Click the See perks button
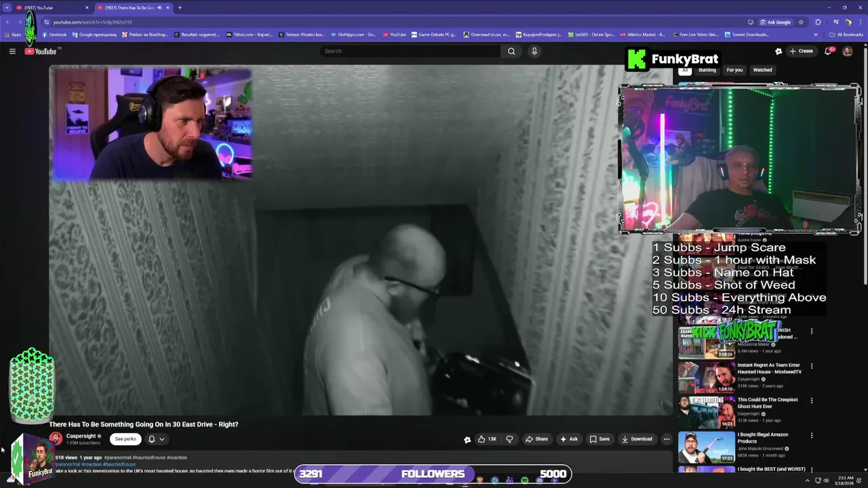The width and height of the screenshot is (868, 488). 125,439
